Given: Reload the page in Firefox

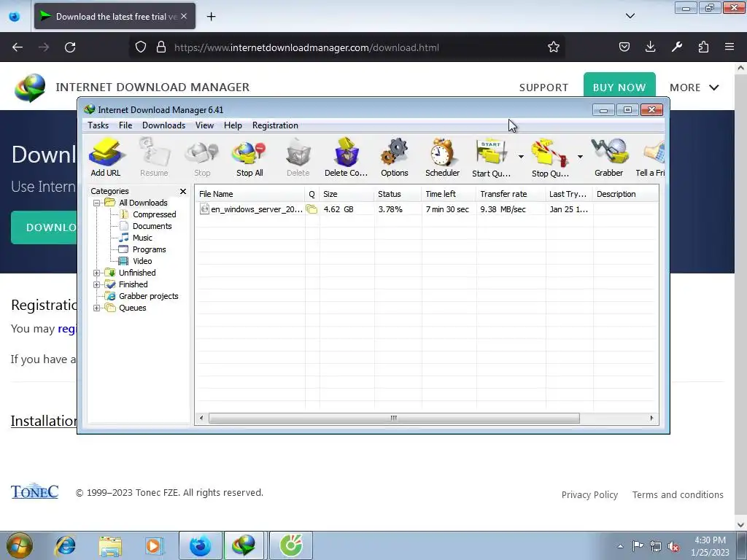Looking at the screenshot, I should [x=70, y=47].
